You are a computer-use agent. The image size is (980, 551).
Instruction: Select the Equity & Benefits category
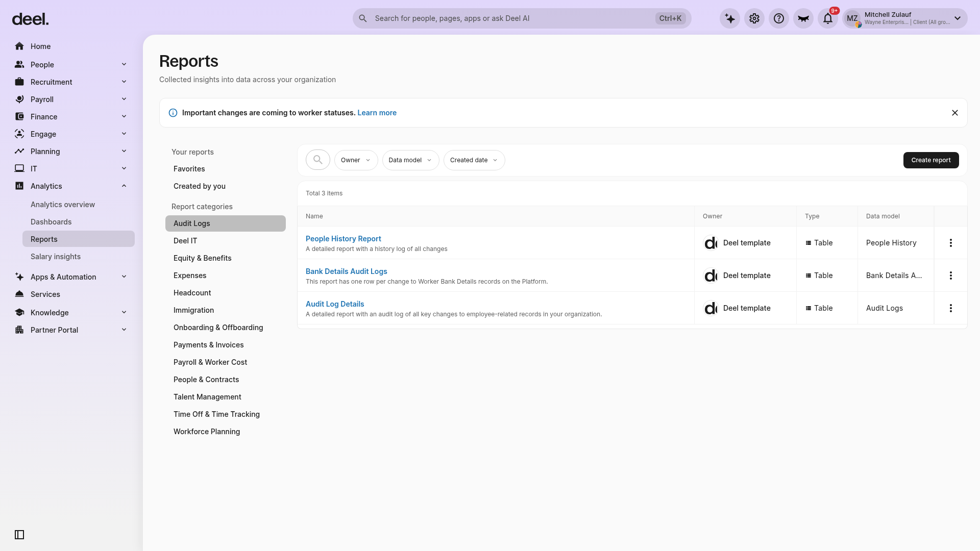coord(226,258)
